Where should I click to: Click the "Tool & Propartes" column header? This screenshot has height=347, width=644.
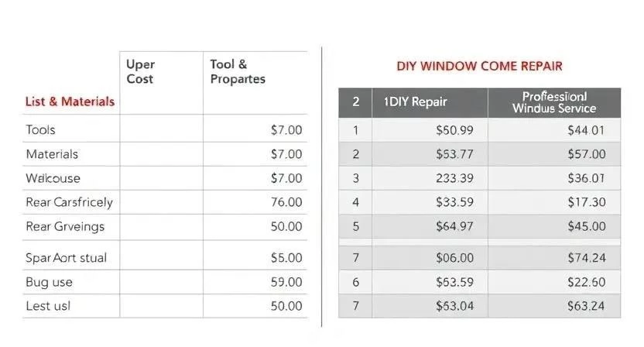tap(238, 72)
